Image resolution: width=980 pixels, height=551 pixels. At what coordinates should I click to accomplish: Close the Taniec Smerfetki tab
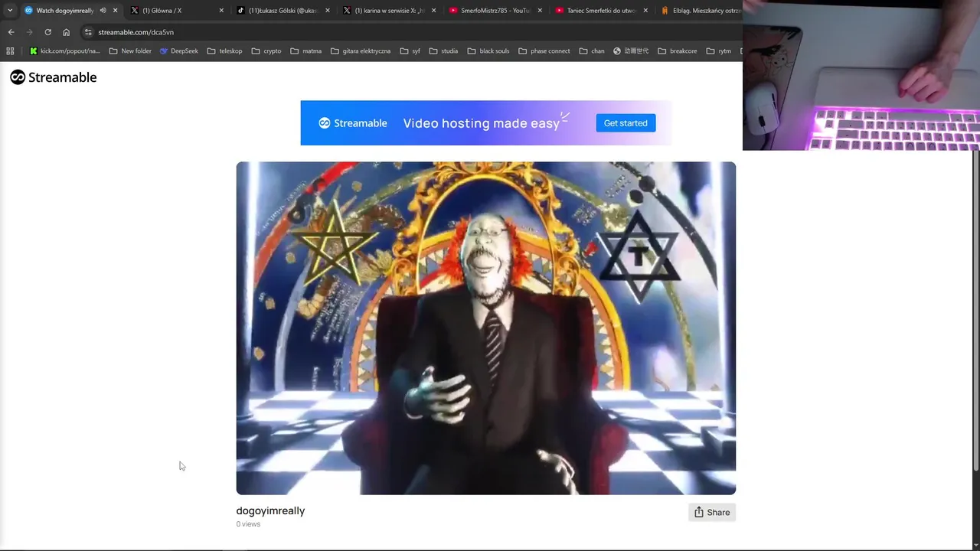645,11
